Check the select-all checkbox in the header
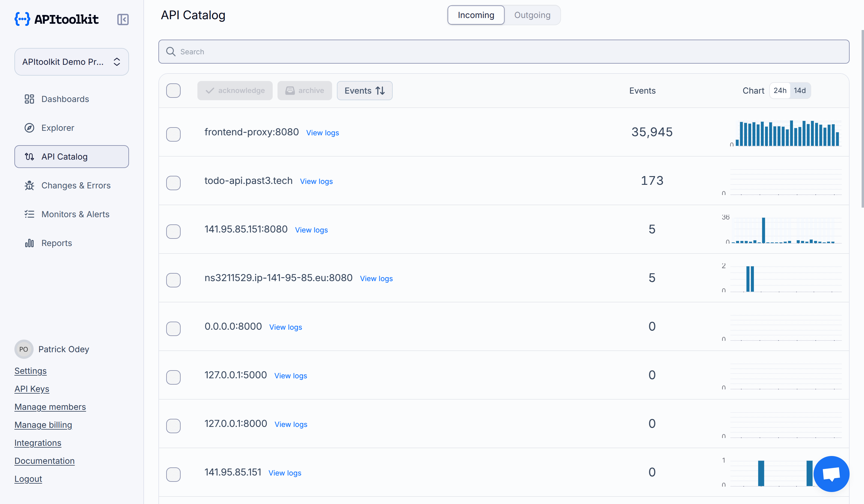This screenshot has height=504, width=864. click(173, 90)
